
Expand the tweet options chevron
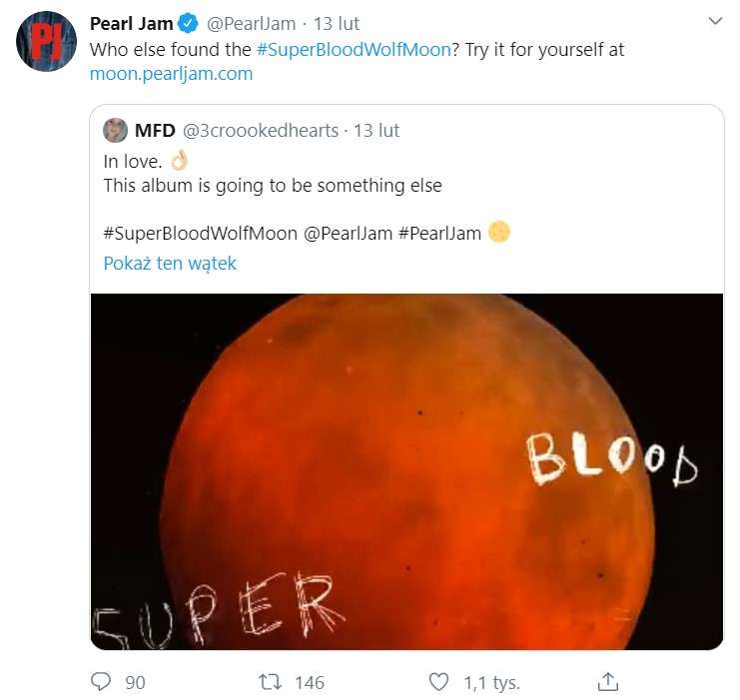click(715, 21)
